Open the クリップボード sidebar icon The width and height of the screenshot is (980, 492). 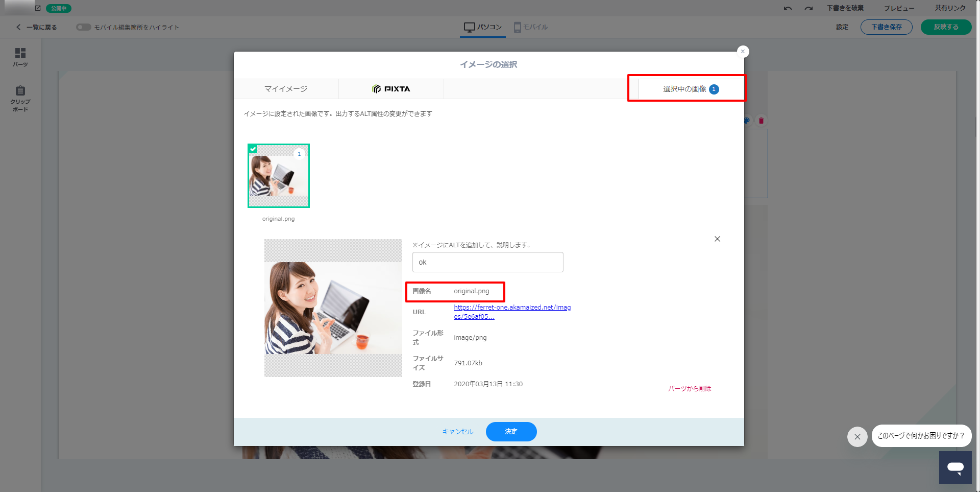[20, 99]
